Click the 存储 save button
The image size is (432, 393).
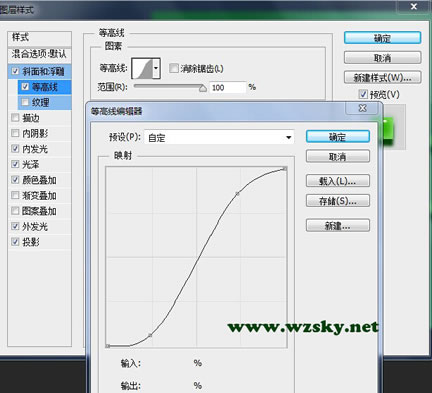[x=338, y=201]
